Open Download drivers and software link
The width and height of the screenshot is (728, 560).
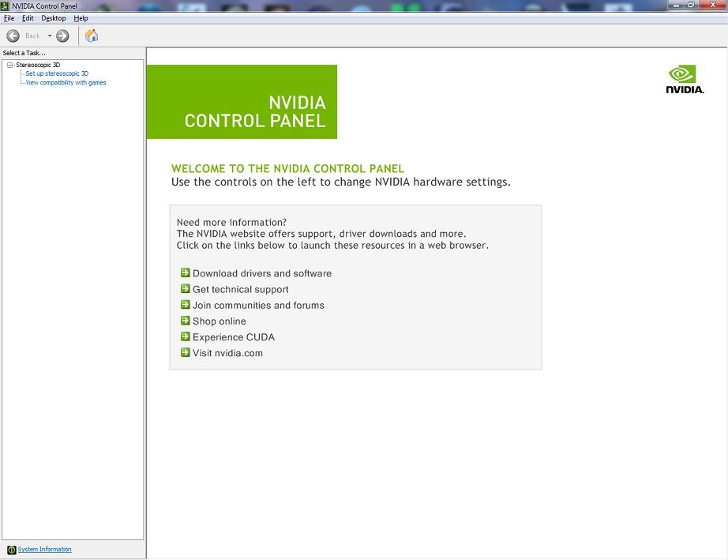(x=262, y=273)
